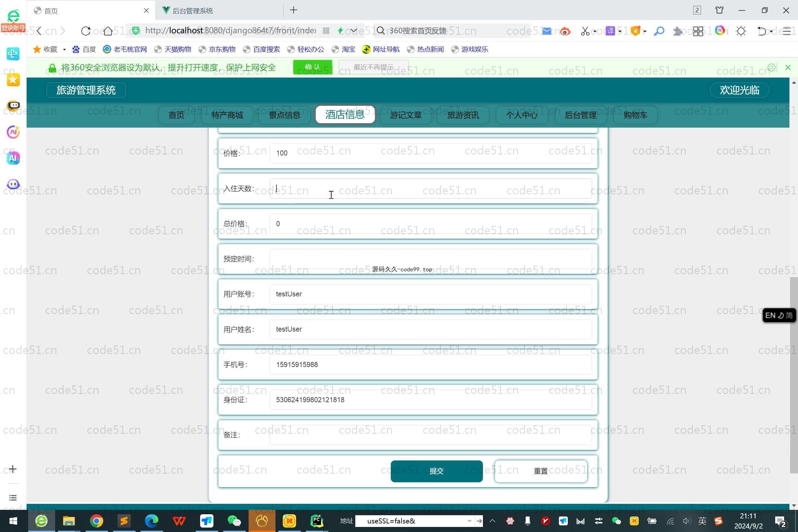This screenshot has height=532, width=798.
Task: Open the 游记文章 navigation tab
Action: pyautogui.click(x=406, y=115)
